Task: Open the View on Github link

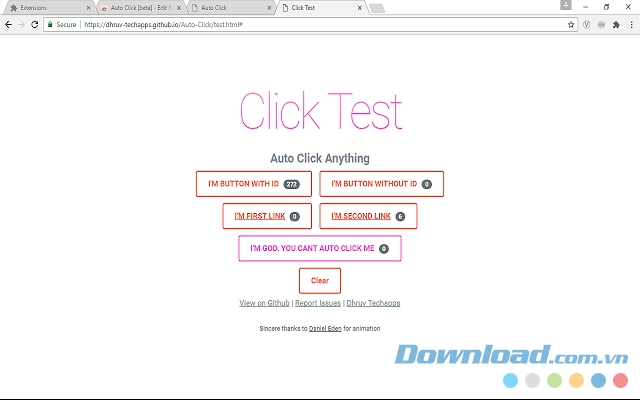Action: pyautogui.click(x=264, y=303)
